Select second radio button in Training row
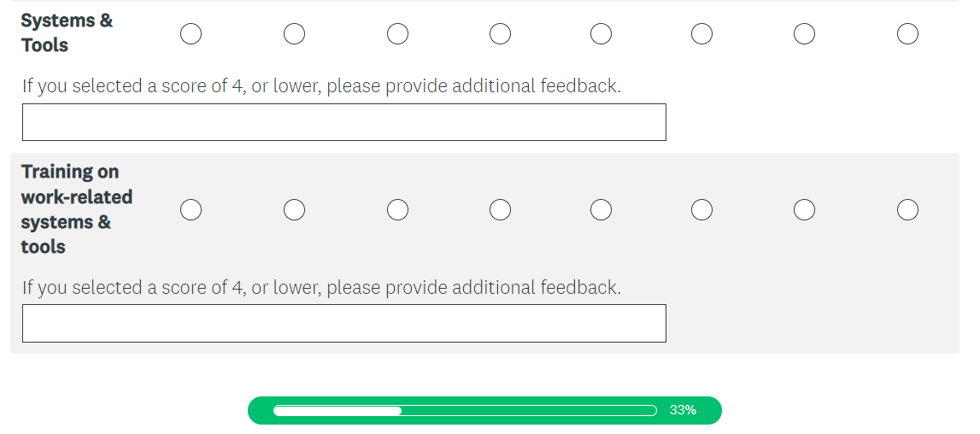Viewport: 980px width, 434px height. (294, 209)
